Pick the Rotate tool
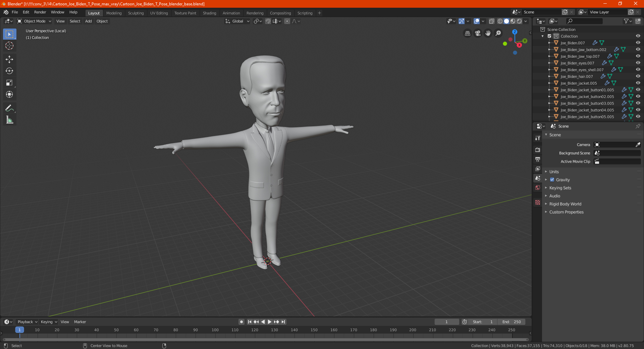This screenshot has height=349, width=644. 9,71
